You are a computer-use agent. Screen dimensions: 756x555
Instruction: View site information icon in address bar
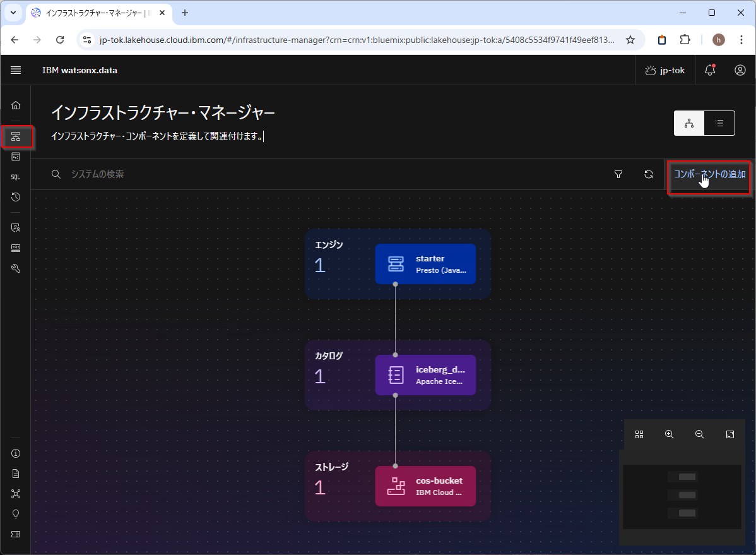(87, 40)
